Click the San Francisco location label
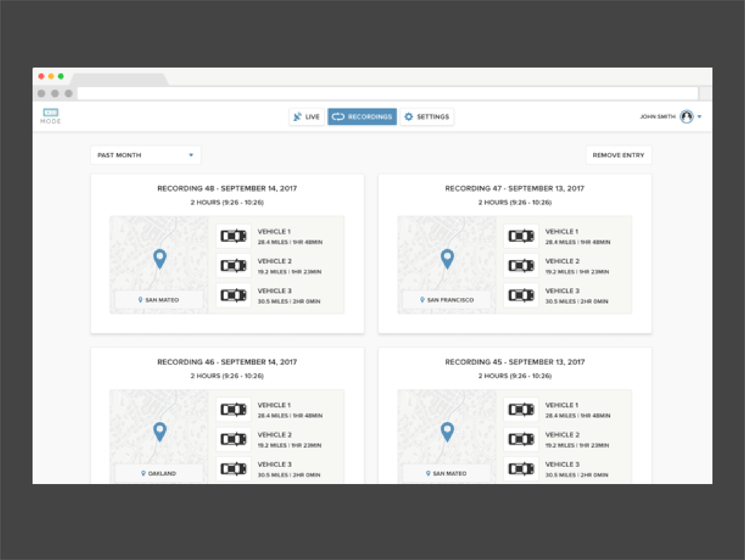This screenshot has height=560, width=745. tap(447, 300)
